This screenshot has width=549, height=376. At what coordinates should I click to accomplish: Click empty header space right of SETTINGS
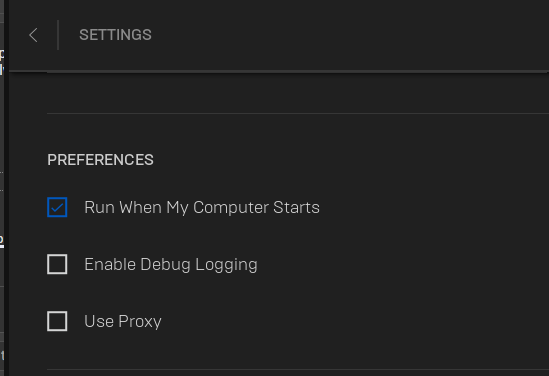(x=350, y=35)
